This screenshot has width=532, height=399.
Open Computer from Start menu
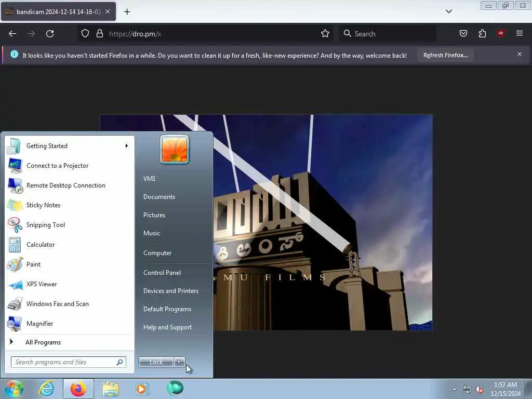tap(157, 253)
